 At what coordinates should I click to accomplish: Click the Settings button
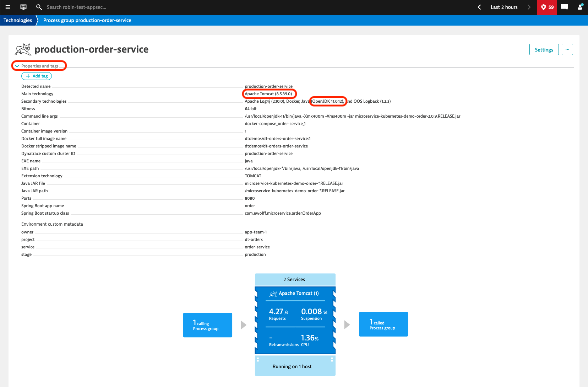coord(544,50)
